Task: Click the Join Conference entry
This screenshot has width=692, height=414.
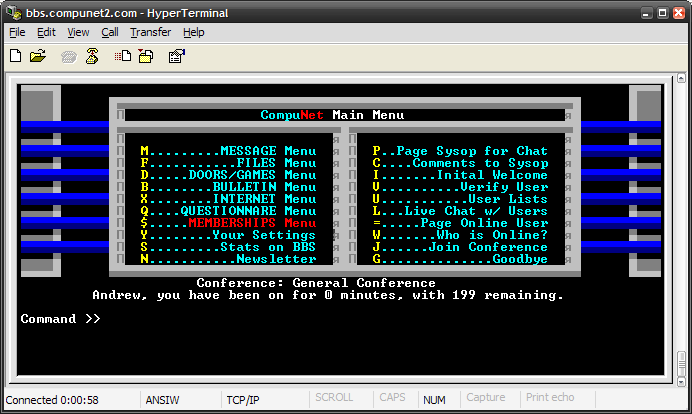Action: coord(460,247)
